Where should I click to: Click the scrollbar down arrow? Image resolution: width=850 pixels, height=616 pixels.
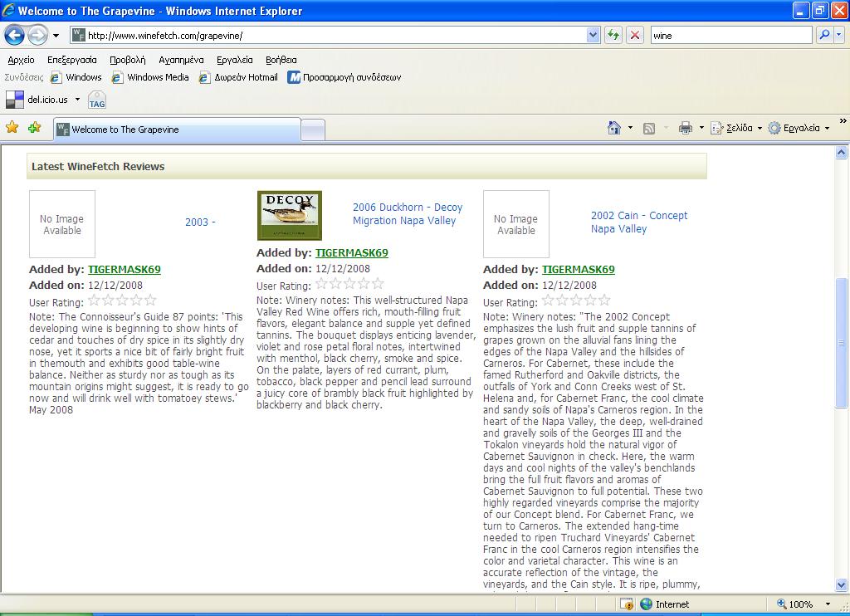click(842, 584)
